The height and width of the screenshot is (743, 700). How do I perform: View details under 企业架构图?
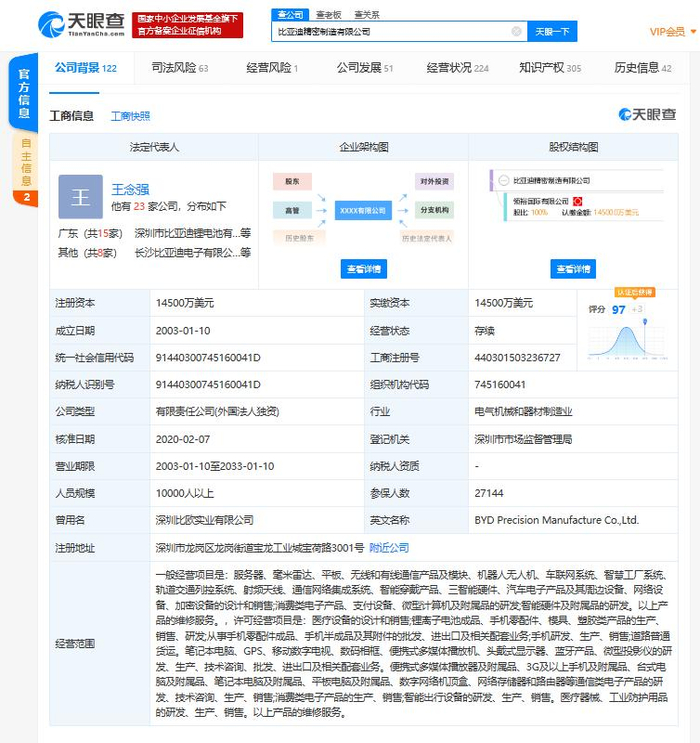tap(364, 269)
